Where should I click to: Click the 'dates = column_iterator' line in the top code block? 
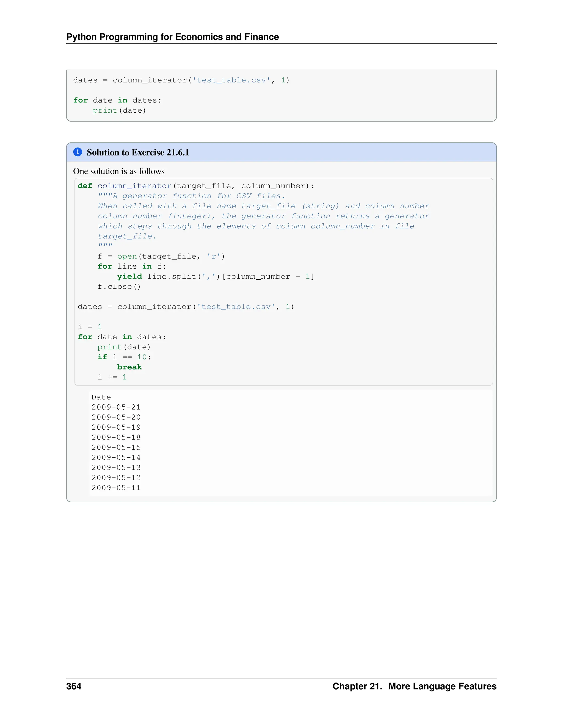(x=181, y=80)
